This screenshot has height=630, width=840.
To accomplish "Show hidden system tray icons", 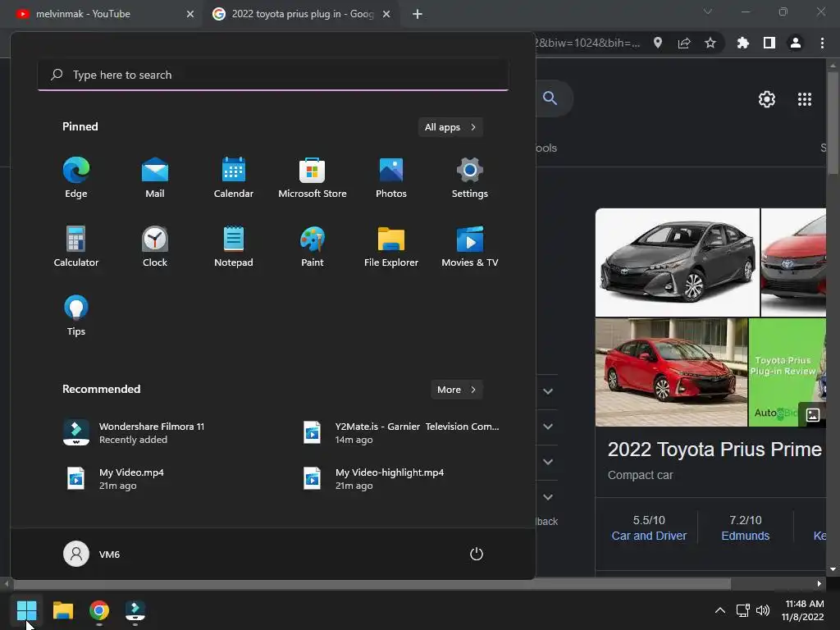I will pos(720,610).
